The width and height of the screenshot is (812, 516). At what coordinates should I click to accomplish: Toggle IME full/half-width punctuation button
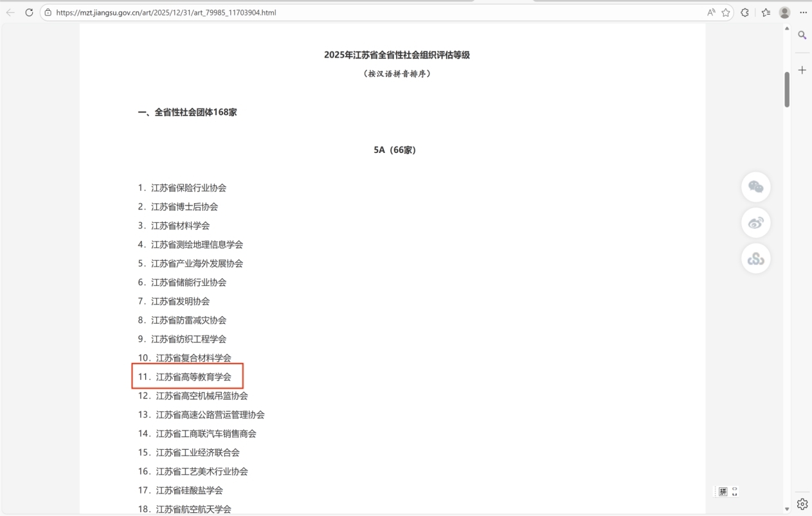tap(735, 492)
